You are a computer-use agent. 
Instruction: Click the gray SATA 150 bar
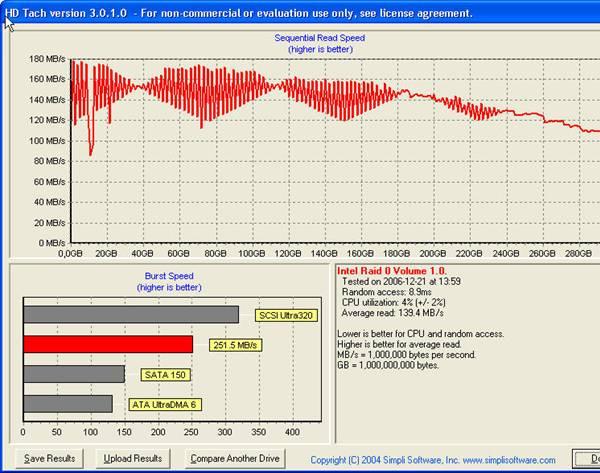[x=73, y=374]
